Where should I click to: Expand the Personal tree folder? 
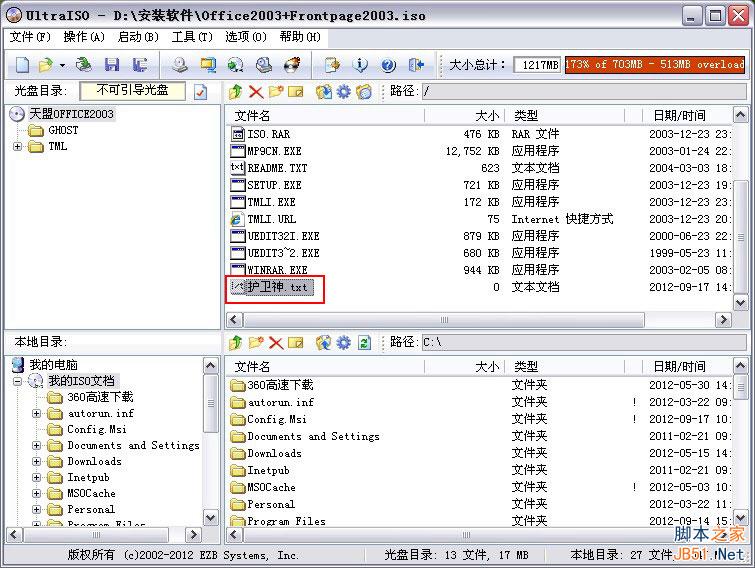(x=37, y=509)
